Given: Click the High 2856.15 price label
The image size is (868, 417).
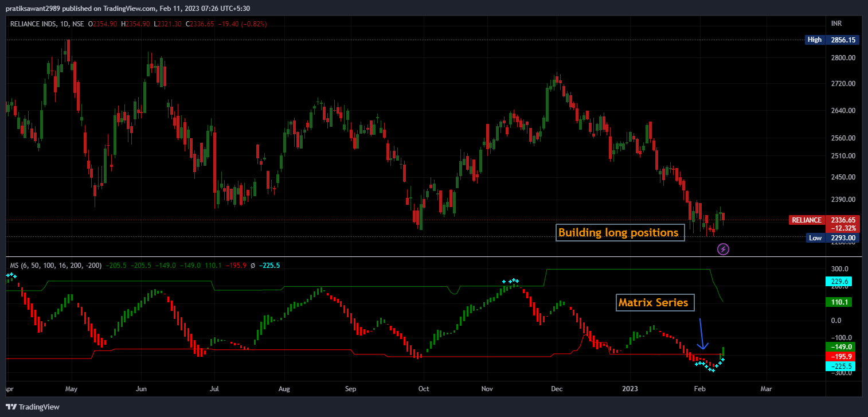Looking at the screenshot, I should (x=832, y=40).
